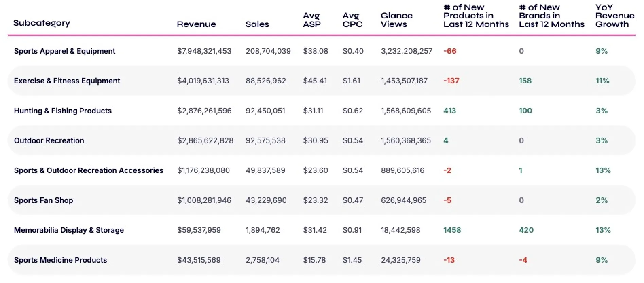Select 9% growth in Sports Medicine Products row

602,260
